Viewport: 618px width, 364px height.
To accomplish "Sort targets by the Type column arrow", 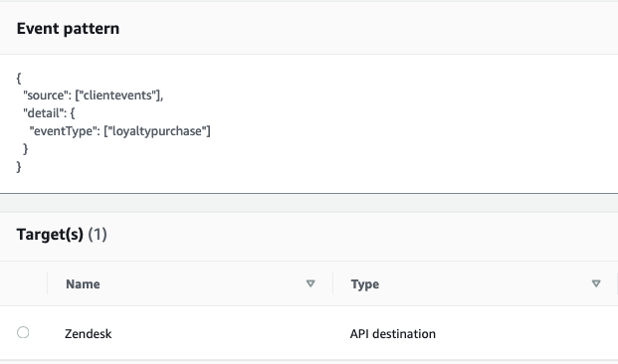I will click(x=596, y=283).
